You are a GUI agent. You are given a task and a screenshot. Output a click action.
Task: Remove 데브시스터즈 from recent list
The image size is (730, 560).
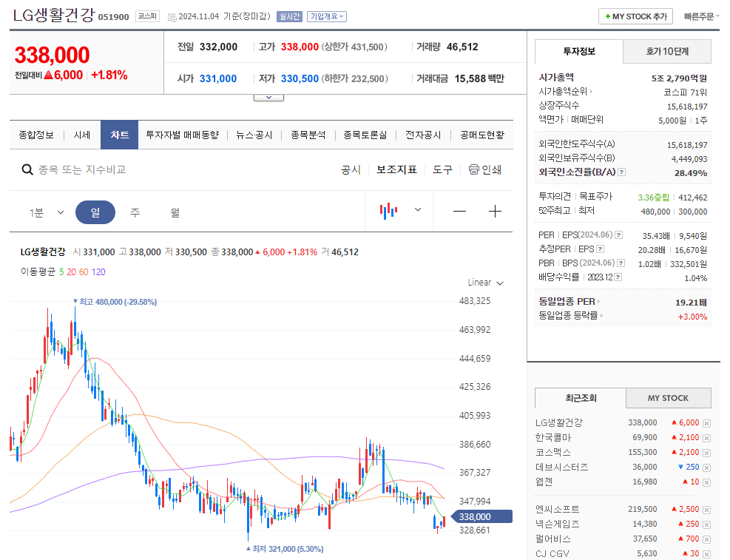pyautogui.click(x=707, y=468)
